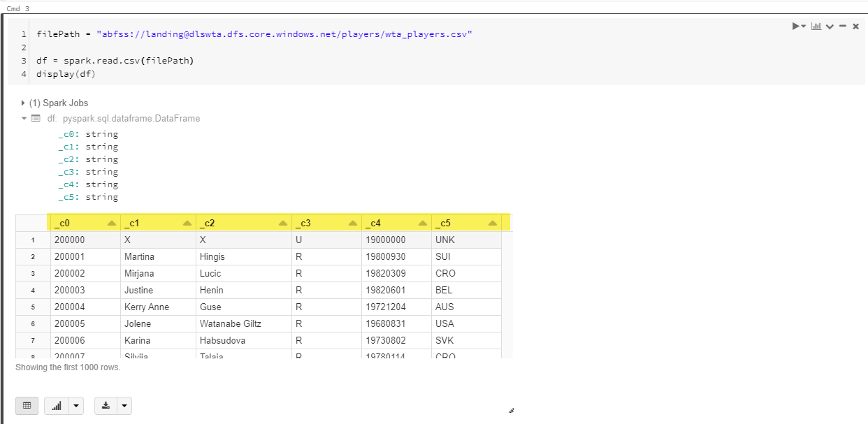Open the cell dashboard bar-chart icon

click(816, 26)
